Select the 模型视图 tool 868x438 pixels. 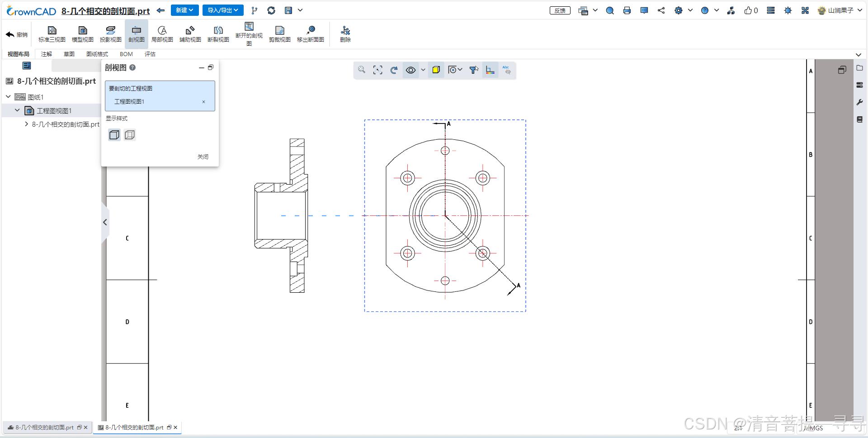pos(83,34)
